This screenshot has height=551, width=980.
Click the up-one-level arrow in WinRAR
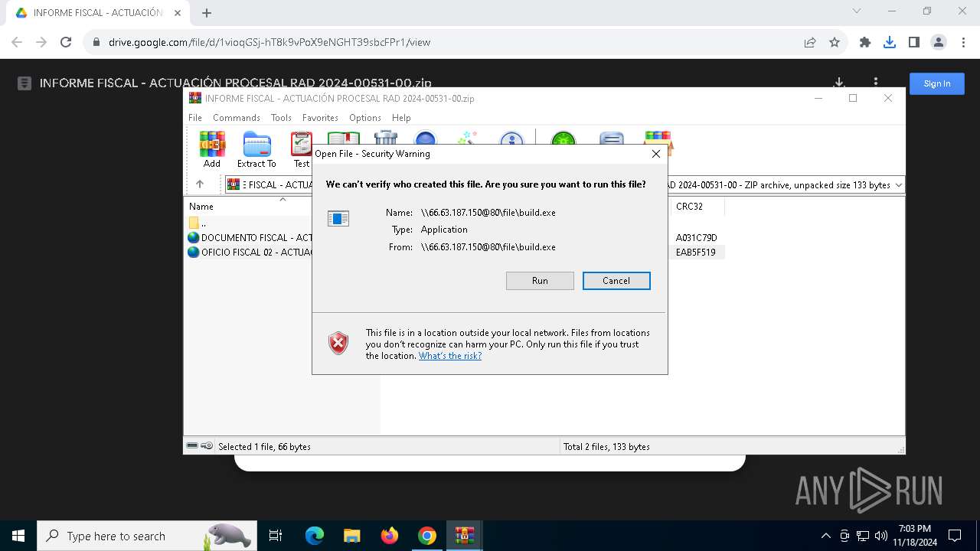[200, 184]
